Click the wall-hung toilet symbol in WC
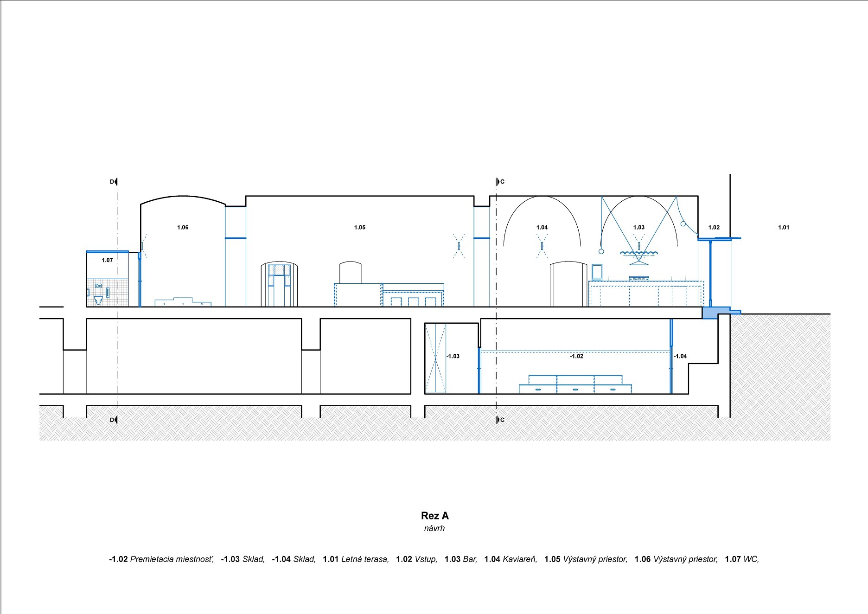 tap(98, 300)
